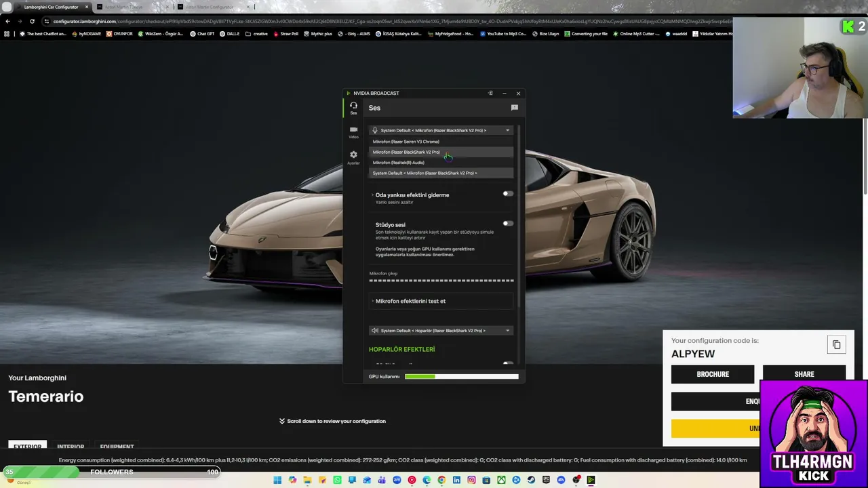
Task: Click the BROCHURE button
Action: tap(713, 374)
